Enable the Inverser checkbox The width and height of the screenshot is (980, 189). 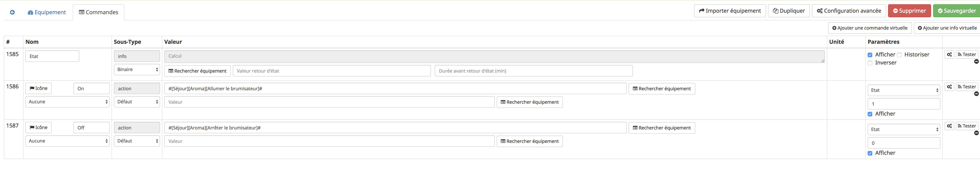coord(870,63)
